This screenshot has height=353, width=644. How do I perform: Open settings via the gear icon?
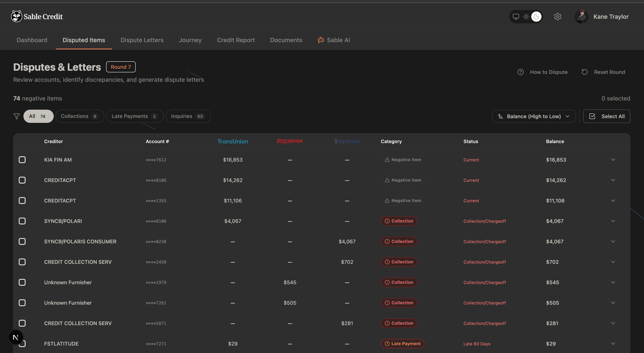(557, 17)
